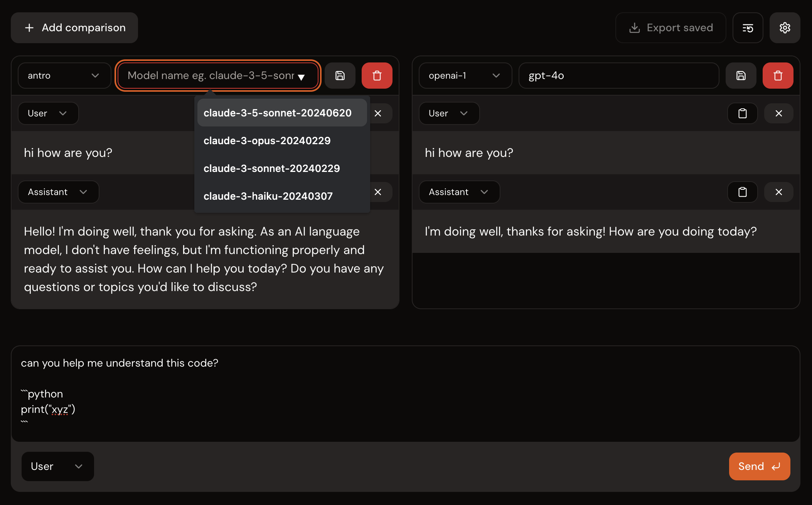Image resolution: width=812 pixels, height=505 pixels.
Task: Pick claude-3-haiku-20240307 from suggestions
Action: tap(268, 196)
